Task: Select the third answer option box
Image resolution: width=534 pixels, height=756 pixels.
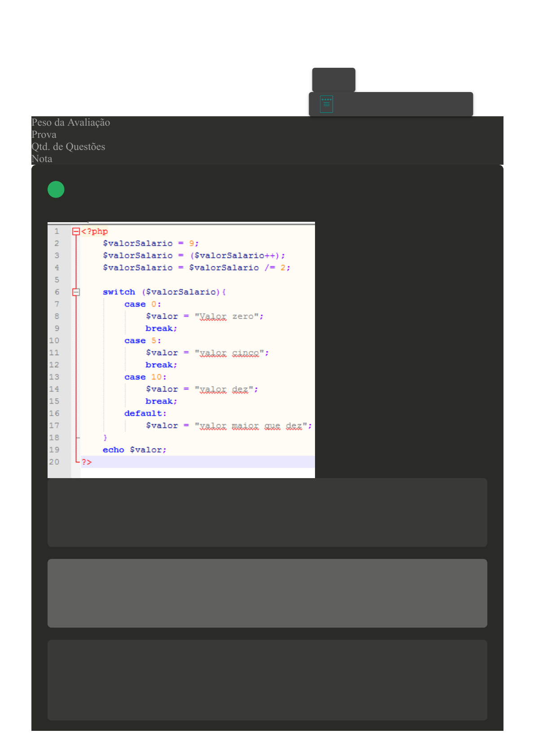Action: [x=267, y=680]
